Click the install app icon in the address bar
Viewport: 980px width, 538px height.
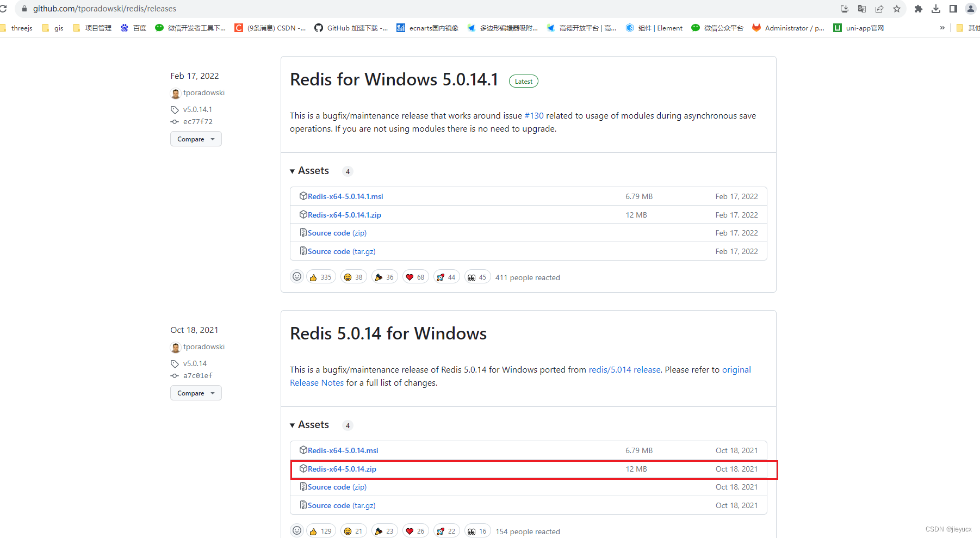click(845, 9)
